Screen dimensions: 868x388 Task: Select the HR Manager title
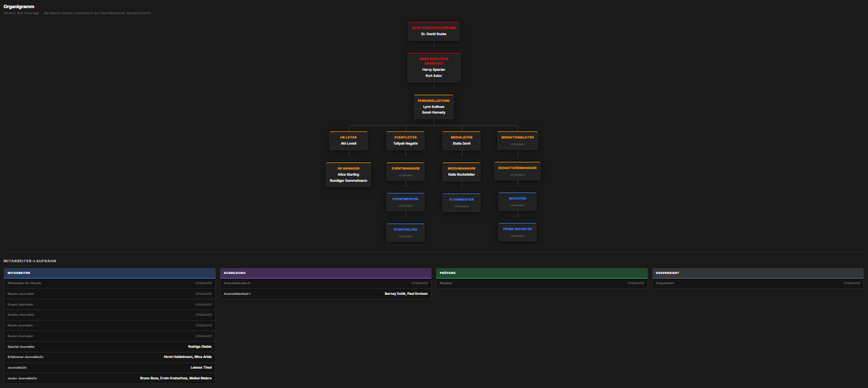pyautogui.click(x=349, y=168)
